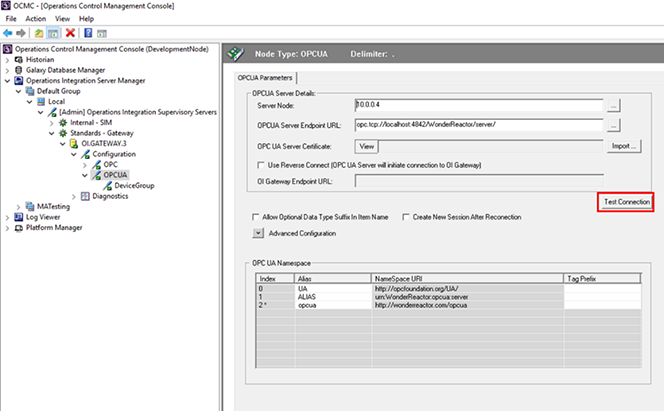Collapse the Default Group node
664x411 pixels.
point(18,91)
